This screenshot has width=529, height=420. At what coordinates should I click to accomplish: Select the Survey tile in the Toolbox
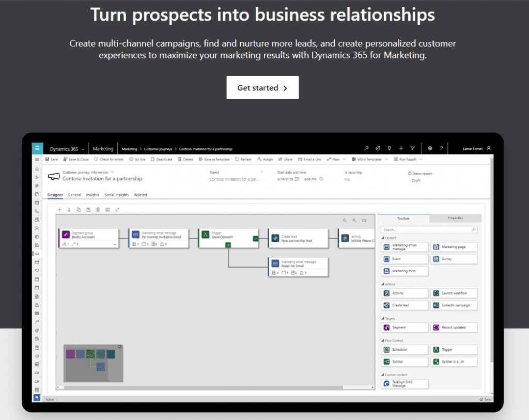coord(455,259)
